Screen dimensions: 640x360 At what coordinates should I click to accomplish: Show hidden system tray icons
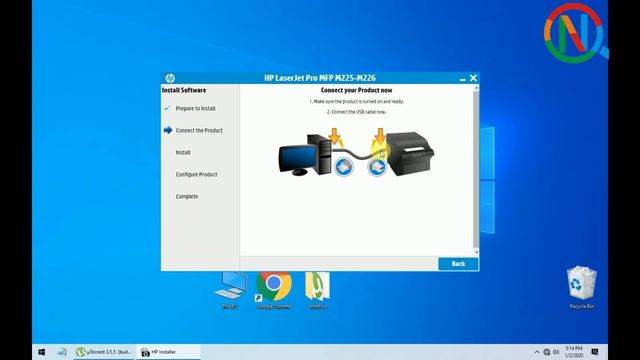[x=537, y=352]
